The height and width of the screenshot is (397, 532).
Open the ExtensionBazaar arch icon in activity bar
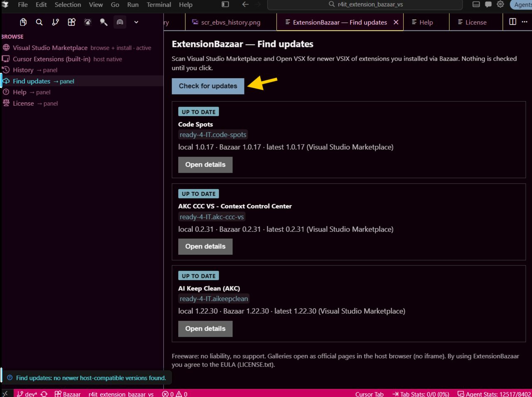120,22
